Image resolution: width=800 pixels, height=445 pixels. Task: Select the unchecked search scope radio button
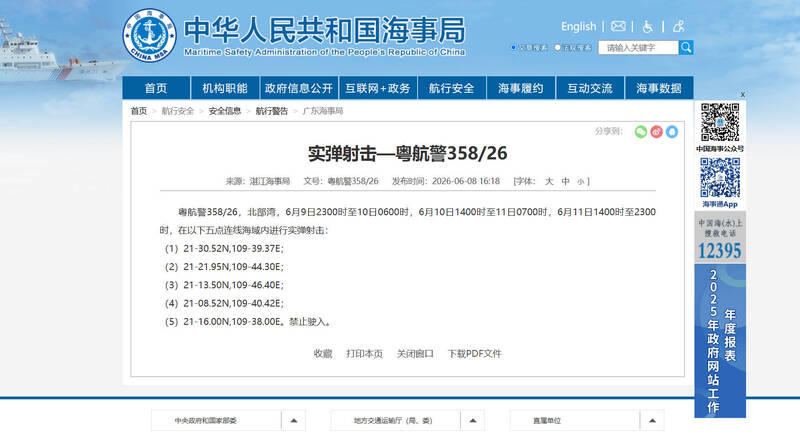point(558,47)
